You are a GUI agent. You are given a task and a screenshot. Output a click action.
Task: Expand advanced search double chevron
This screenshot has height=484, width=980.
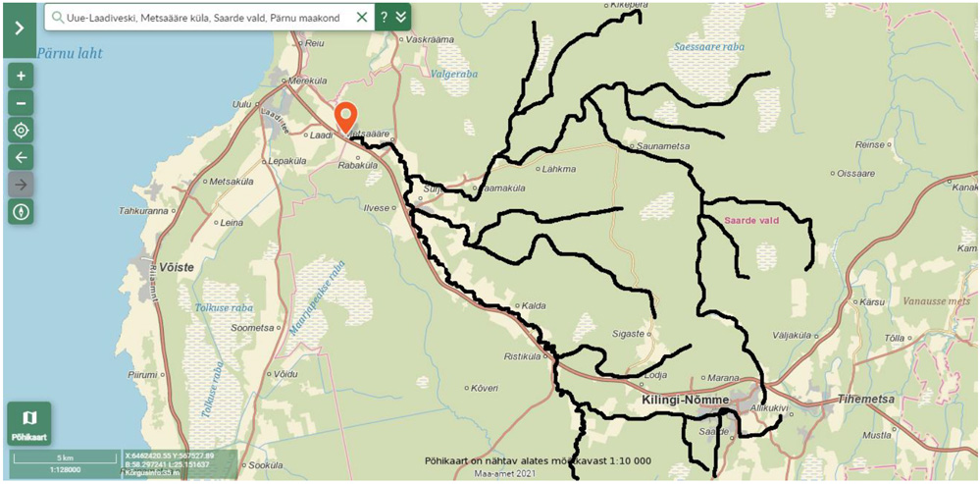pyautogui.click(x=400, y=18)
